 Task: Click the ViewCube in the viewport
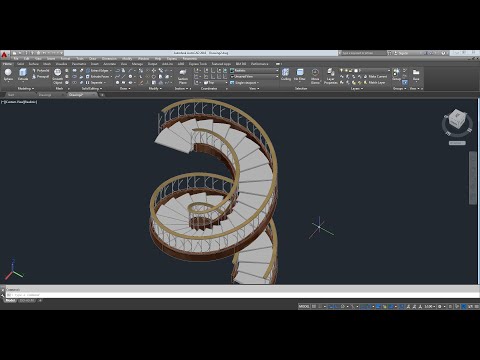click(x=457, y=120)
